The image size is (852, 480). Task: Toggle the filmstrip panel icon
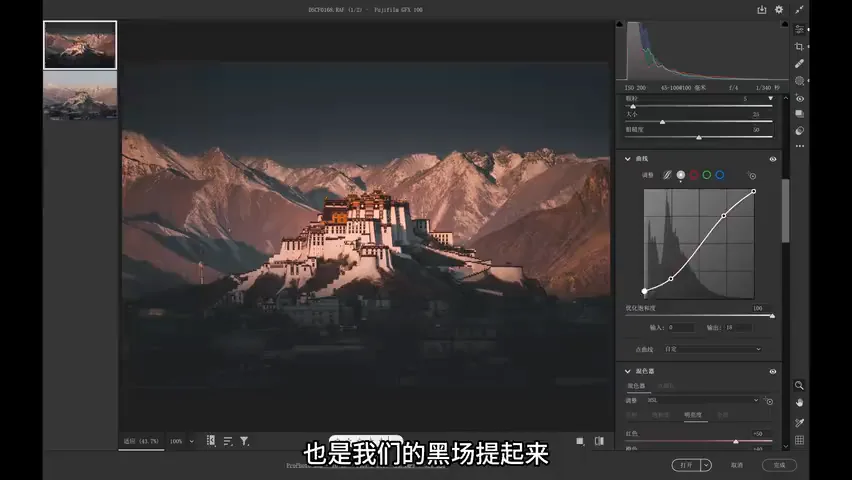click(x=211, y=441)
